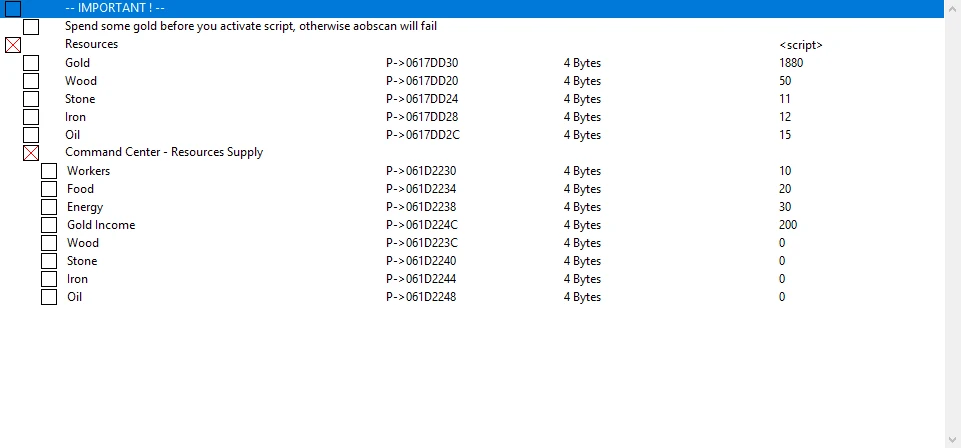Click address P->061D2230
Viewport: 961px width, 448px height.
point(421,171)
